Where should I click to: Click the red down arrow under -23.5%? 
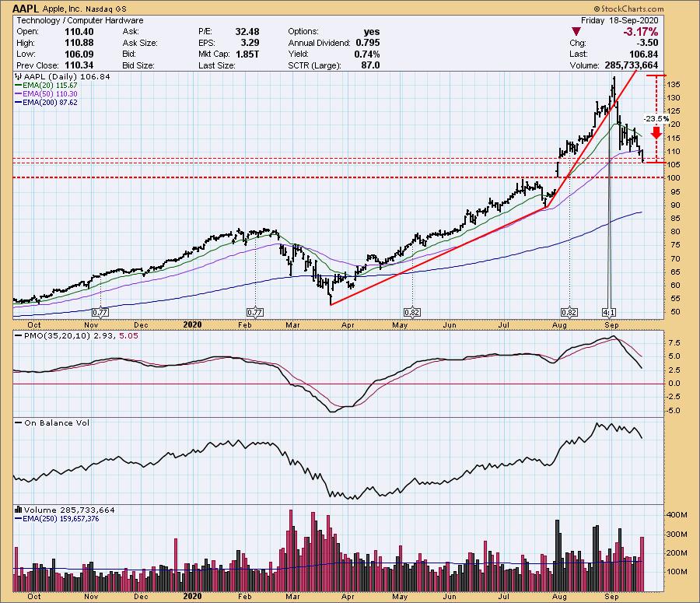(656, 132)
